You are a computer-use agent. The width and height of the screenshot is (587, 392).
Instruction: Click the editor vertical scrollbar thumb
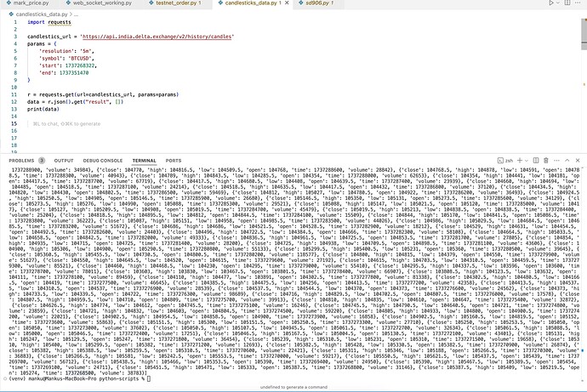pyautogui.click(x=584, y=34)
